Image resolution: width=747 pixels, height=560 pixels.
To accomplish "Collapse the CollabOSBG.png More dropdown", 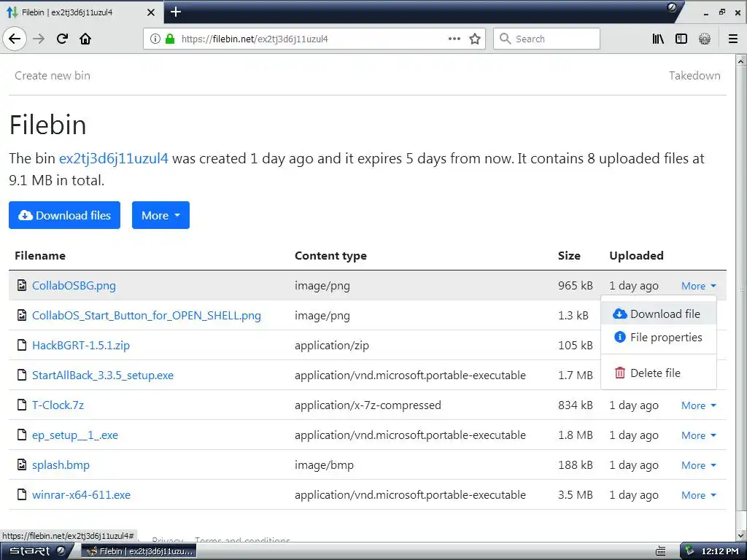I will (x=698, y=286).
